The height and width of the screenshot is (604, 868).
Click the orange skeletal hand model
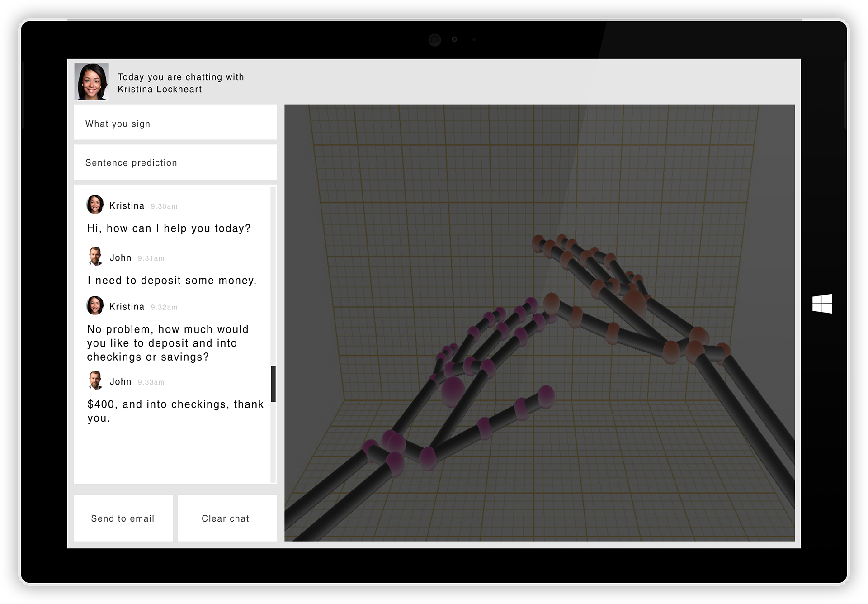[633, 301]
